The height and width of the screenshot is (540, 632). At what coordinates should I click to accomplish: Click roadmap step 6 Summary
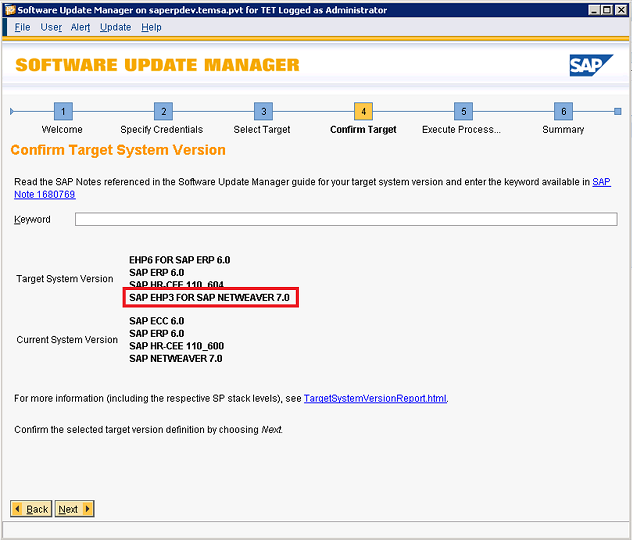tap(563, 111)
